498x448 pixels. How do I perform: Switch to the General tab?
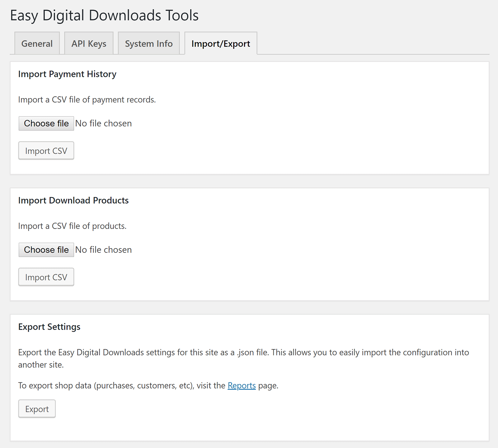(x=37, y=43)
